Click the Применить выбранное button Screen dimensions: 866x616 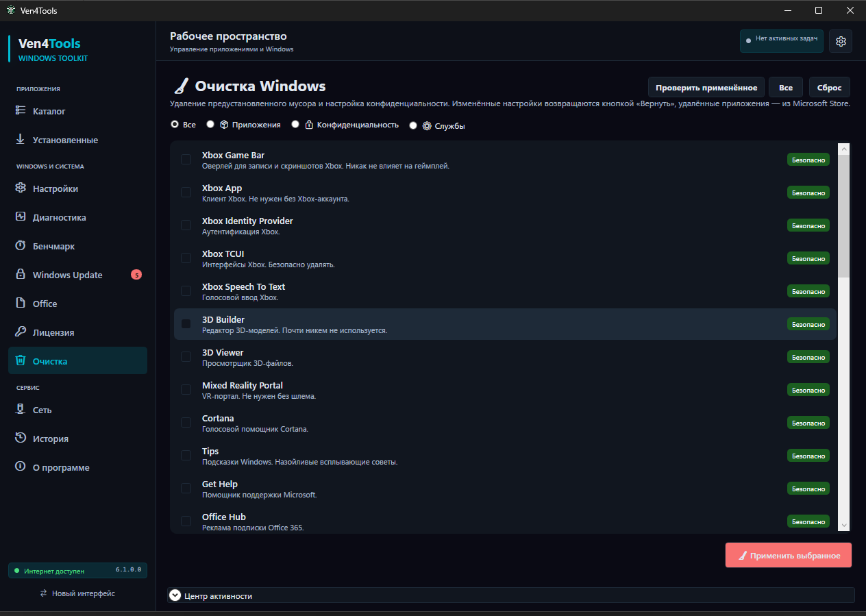(x=789, y=556)
